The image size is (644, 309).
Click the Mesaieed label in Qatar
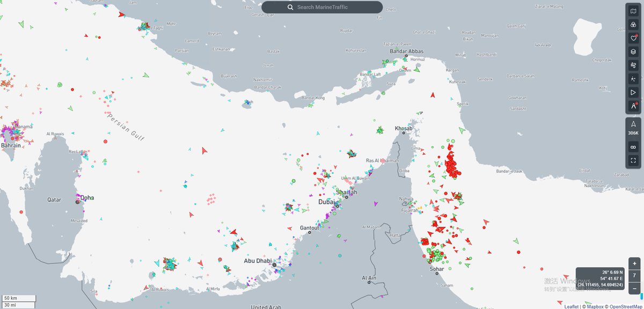[x=79, y=220]
